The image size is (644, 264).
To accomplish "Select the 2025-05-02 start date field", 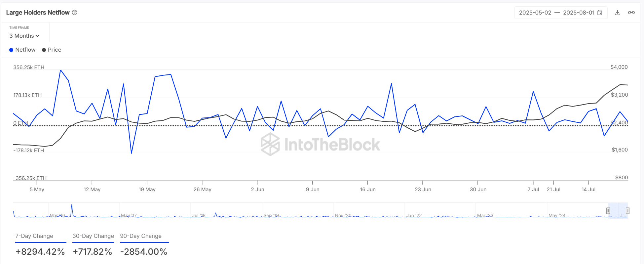I will (x=535, y=13).
